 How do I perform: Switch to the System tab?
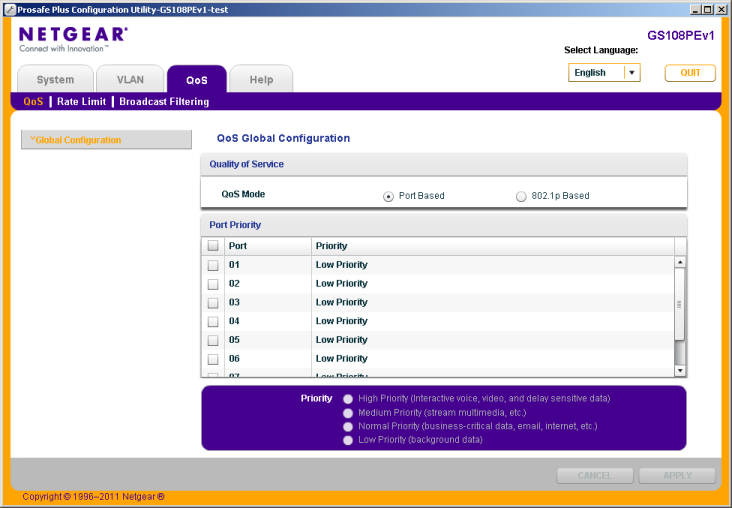click(x=56, y=79)
